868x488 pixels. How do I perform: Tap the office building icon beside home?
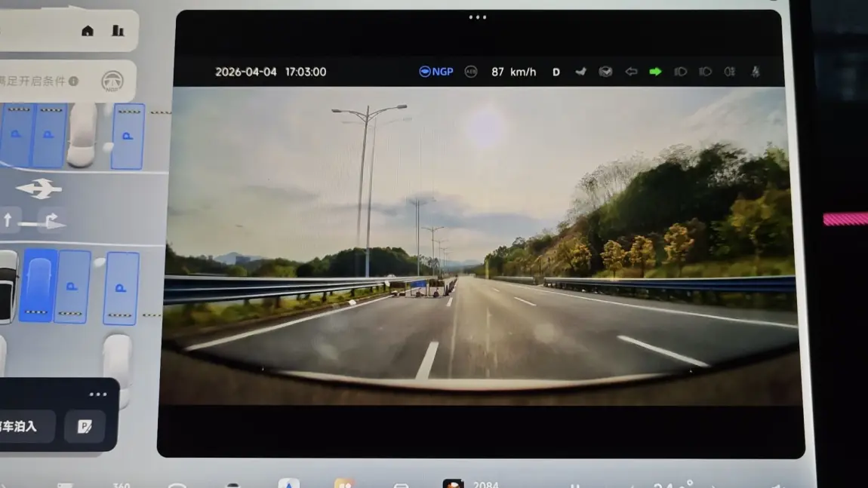(x=118, y=31)
